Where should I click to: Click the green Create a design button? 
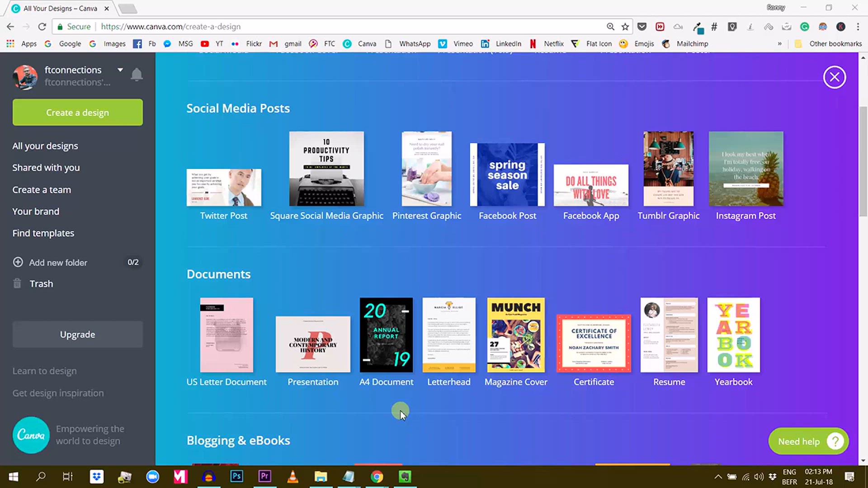[x=78, y=113]
